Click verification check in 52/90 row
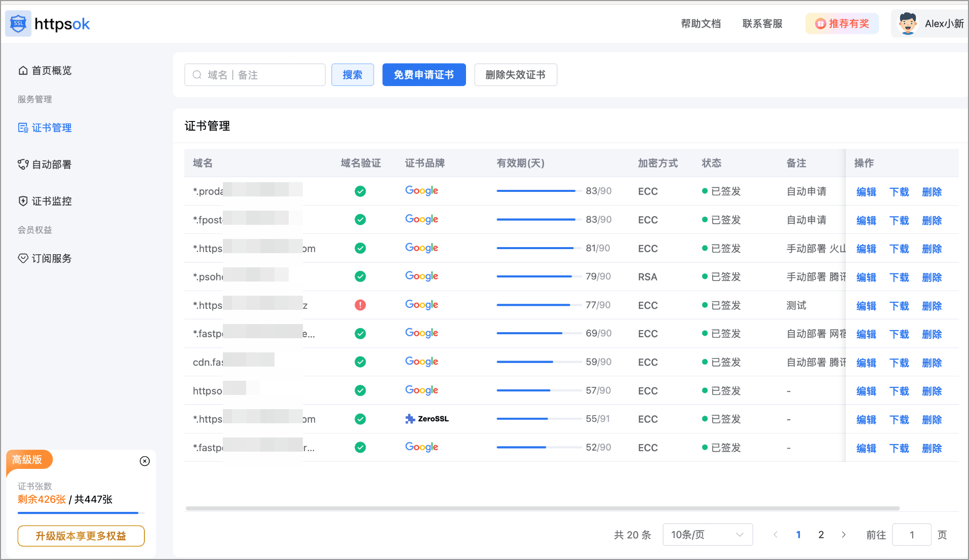The image size is (969, 560). point(360,448)
